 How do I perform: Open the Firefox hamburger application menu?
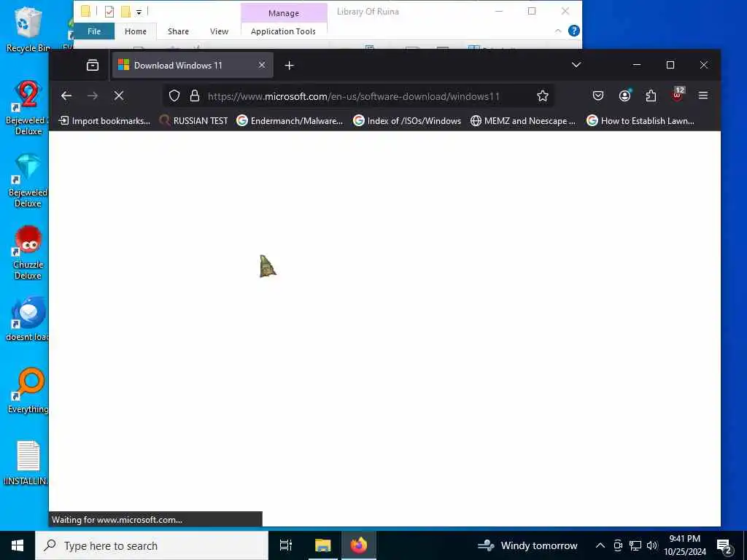[703, 96]
